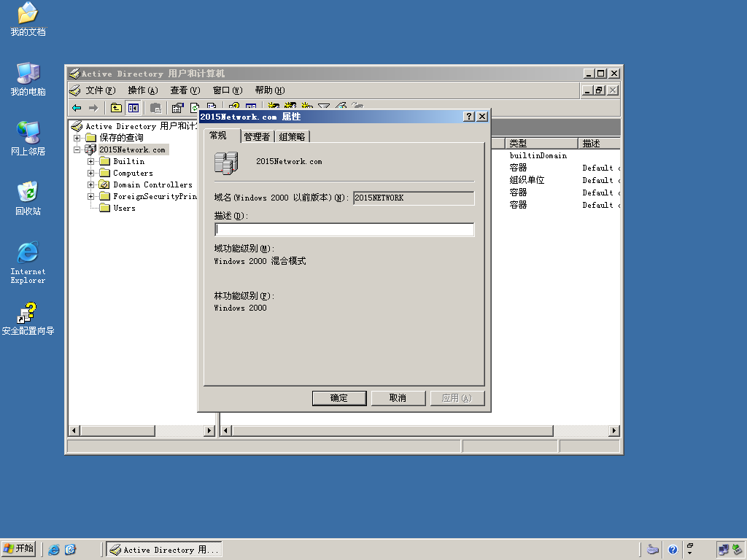Close the properties dialog with X
747x560 pixels.
[x=482, y=117]
